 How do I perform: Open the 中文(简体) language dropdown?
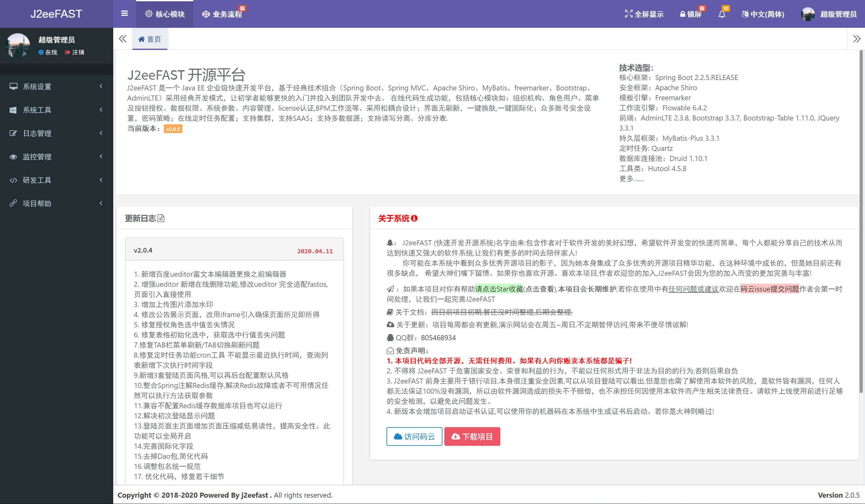point(763,14)
